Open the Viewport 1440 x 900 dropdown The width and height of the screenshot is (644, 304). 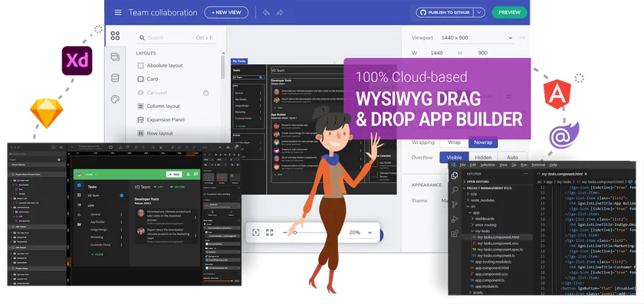pyautogui.click(x=476, y=38)
